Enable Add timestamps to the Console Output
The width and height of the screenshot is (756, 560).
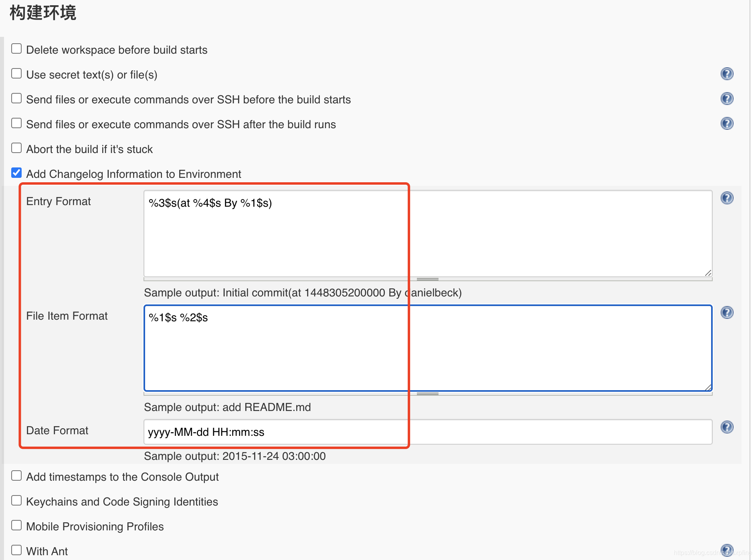point(16,476)
